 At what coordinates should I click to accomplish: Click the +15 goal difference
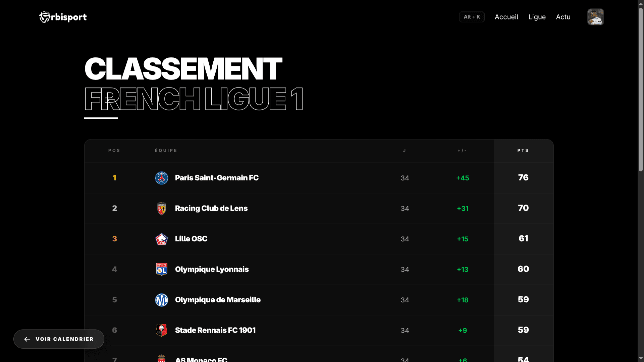coord(463,239)
